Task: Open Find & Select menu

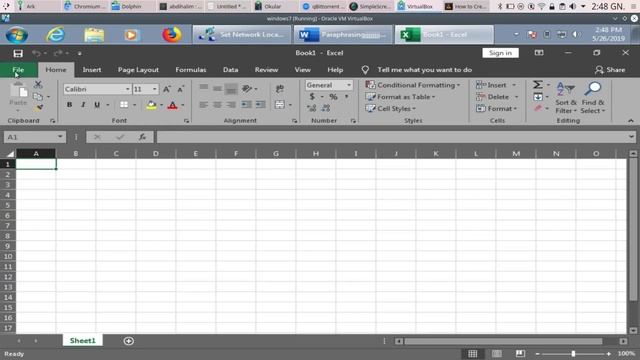Action: point(593,98)
